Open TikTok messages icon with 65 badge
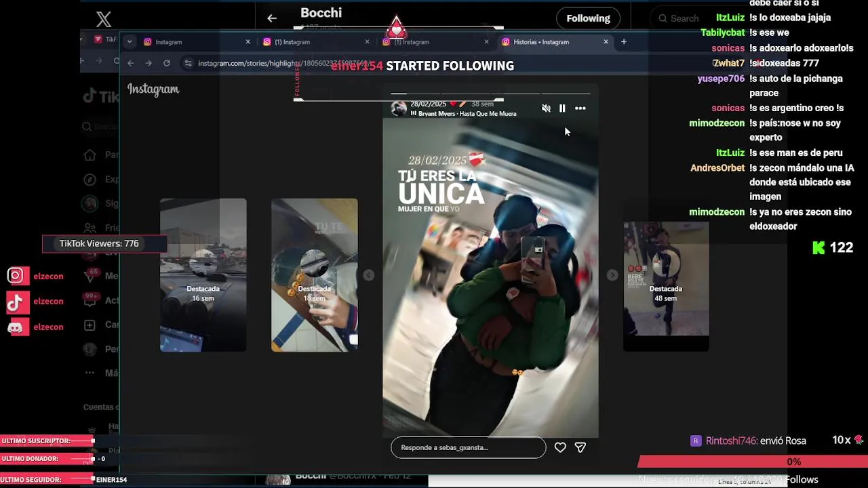 coord(90,276)
